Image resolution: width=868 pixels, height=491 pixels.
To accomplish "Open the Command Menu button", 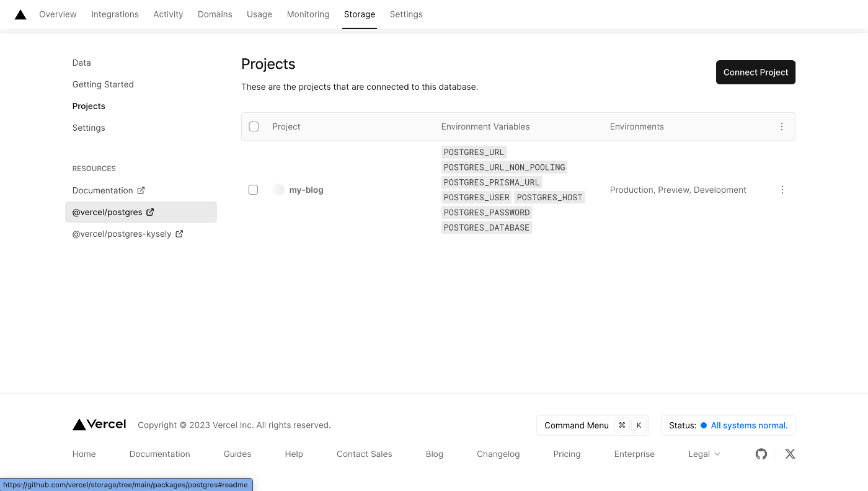I will [x=592, y=425].
